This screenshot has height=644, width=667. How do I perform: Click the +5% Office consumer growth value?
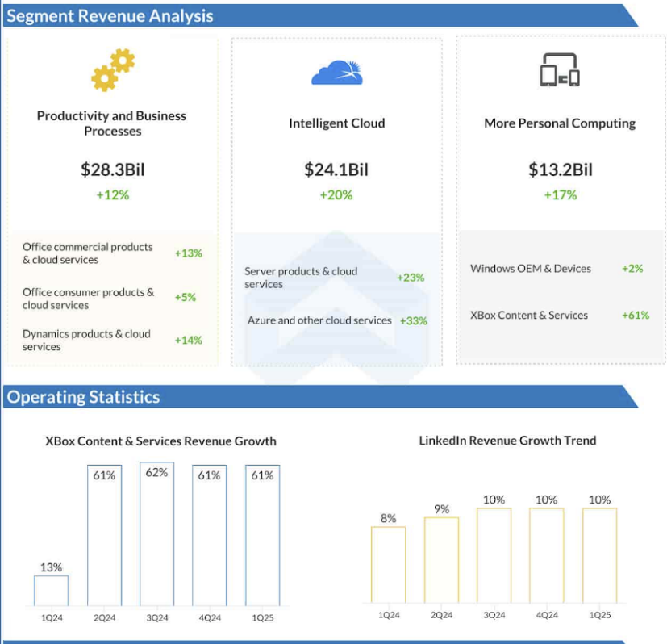186,297
